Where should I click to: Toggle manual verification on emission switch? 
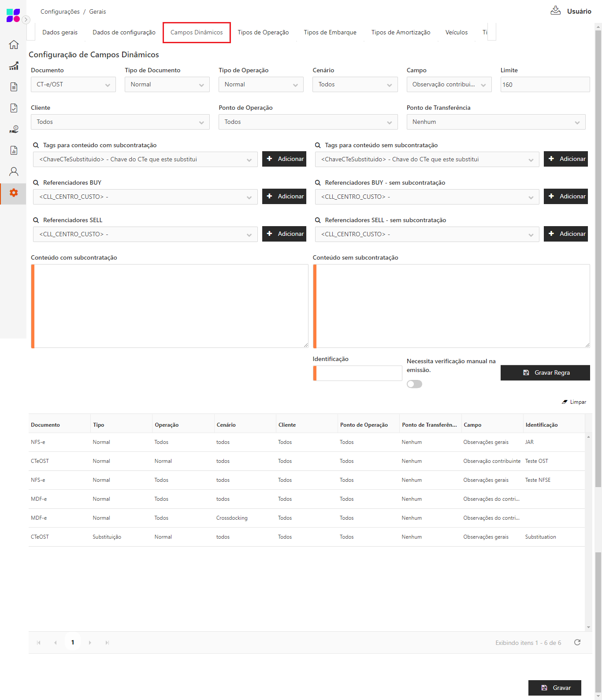414,384
